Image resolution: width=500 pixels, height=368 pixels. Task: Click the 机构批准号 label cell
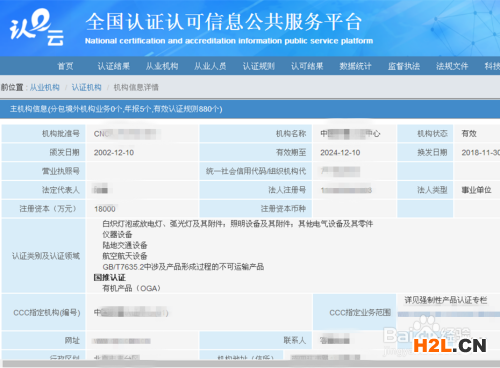coord(43,134)
